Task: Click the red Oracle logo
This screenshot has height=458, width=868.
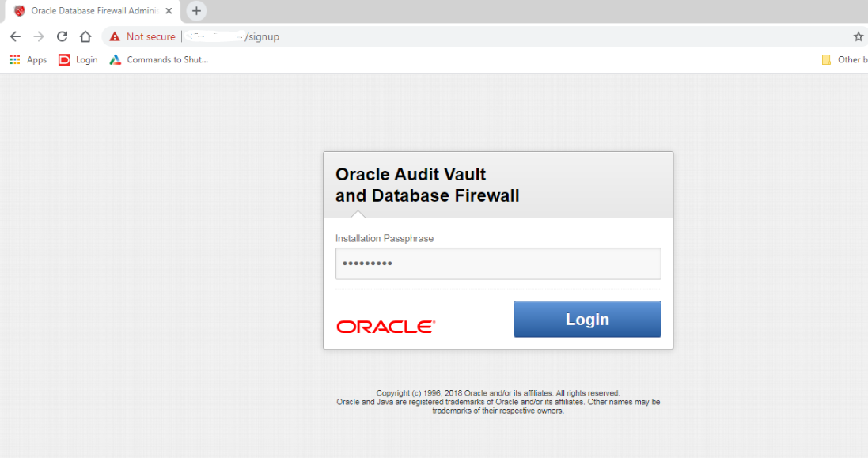Action: pyautogui.click(x=385, y=327)
